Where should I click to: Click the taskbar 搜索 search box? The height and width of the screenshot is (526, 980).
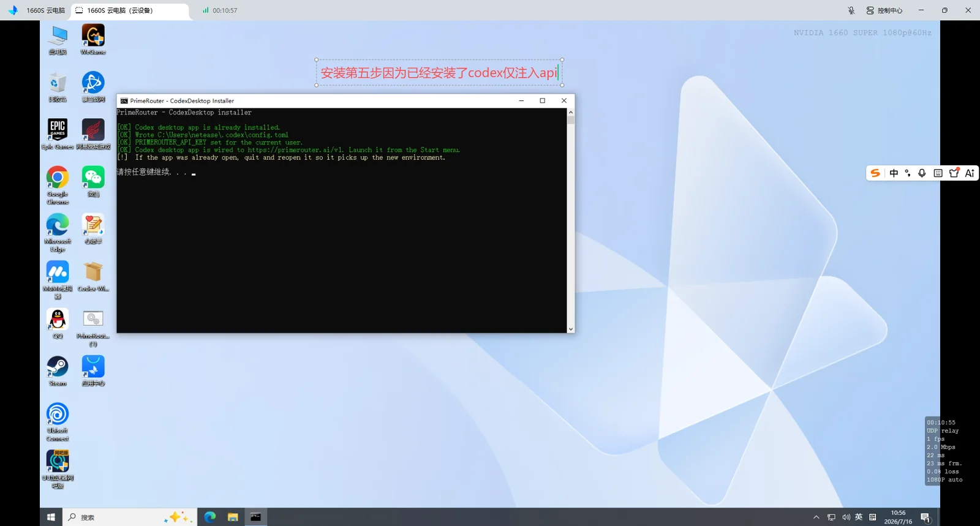(x=129, y=517)
